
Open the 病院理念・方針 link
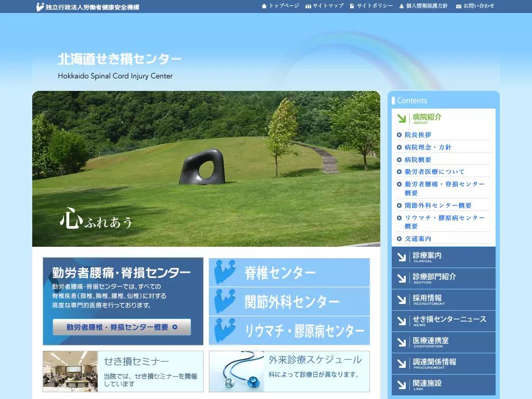pos(428,147)
